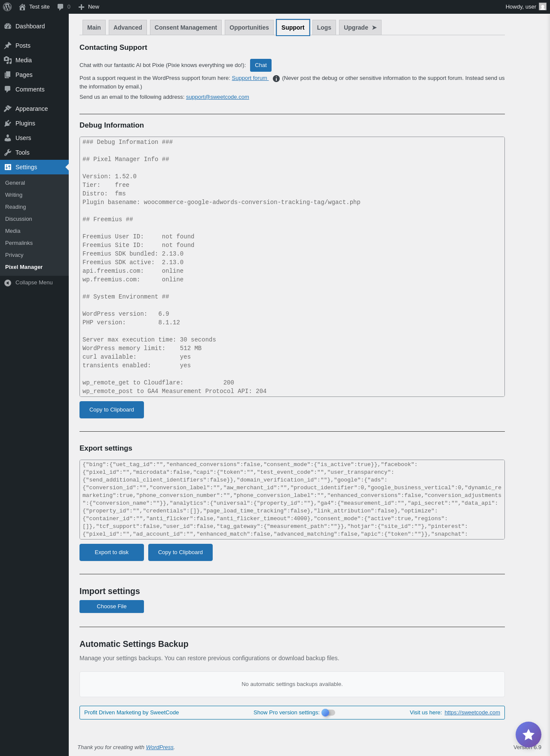Click Choose File to import settings
This screenshot has width=550, height=756.
pyautogui.click(x=112, y=607)
